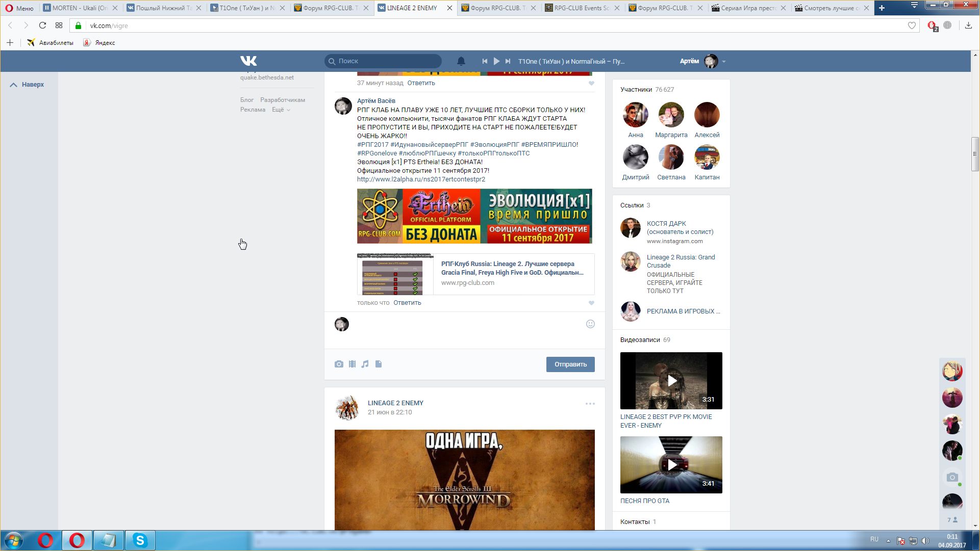Open the l2alpha.ru contest link
This screenshot has height=551, width=980.
(421, 179)
